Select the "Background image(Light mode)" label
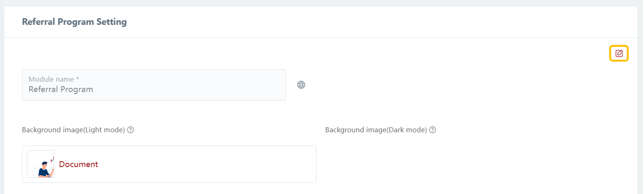This screenshot has width=644, height=194. [73, 130]
